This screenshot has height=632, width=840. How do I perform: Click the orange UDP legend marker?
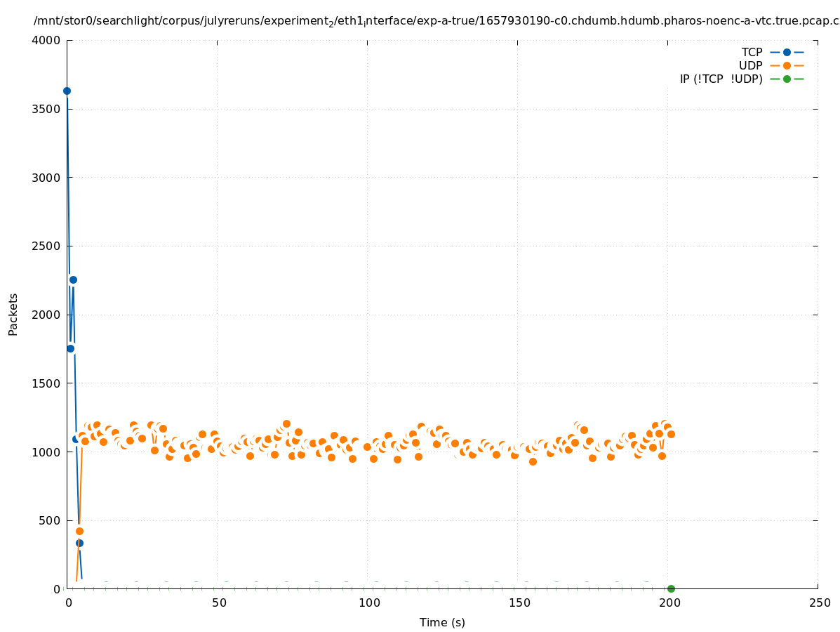click(787, 65)
